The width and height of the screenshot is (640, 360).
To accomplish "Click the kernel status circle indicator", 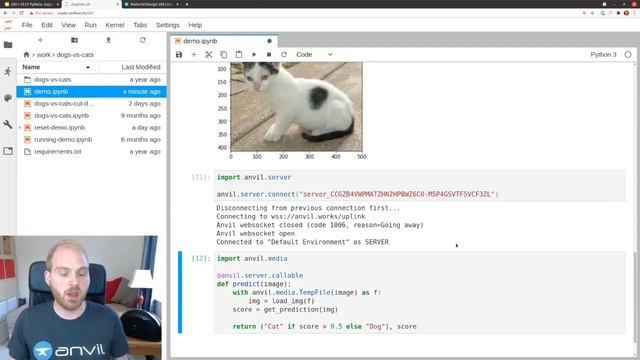I will tap(628, 54).
